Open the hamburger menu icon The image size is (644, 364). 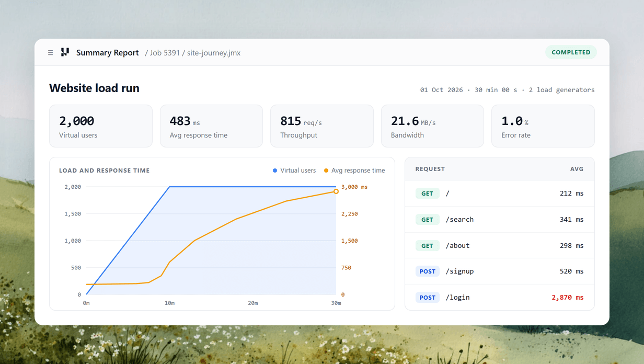(50, 53)
